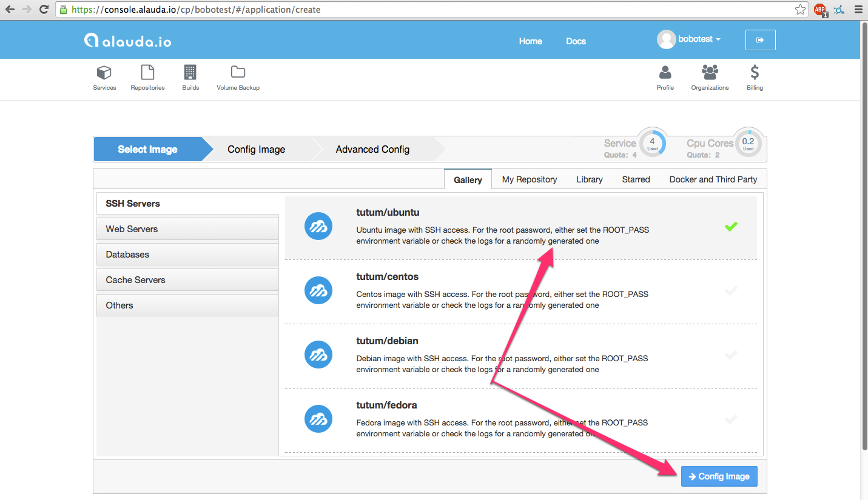Click the Config Image wizard step
Screen dimensions: 868x500
[x=256, y=149]
